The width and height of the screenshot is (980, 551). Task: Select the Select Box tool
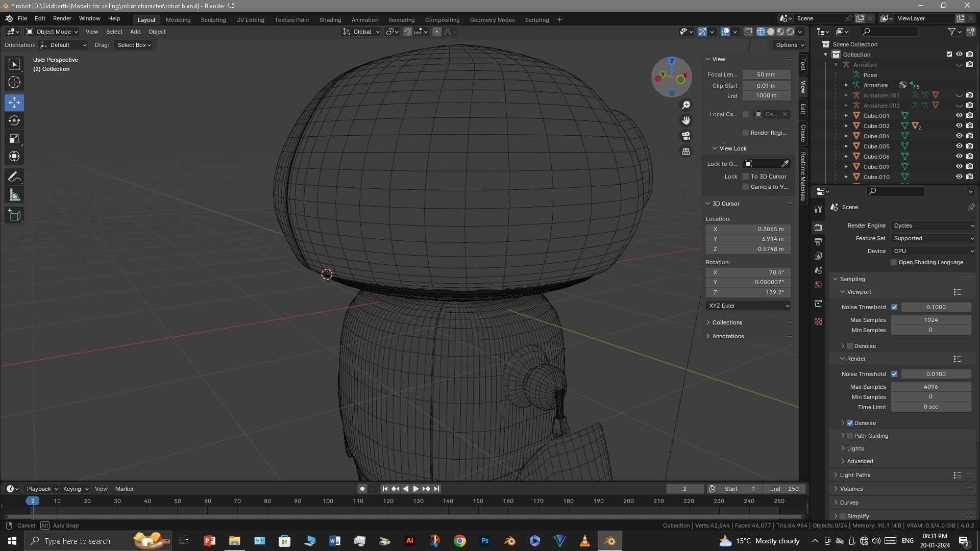pos(14,64)
